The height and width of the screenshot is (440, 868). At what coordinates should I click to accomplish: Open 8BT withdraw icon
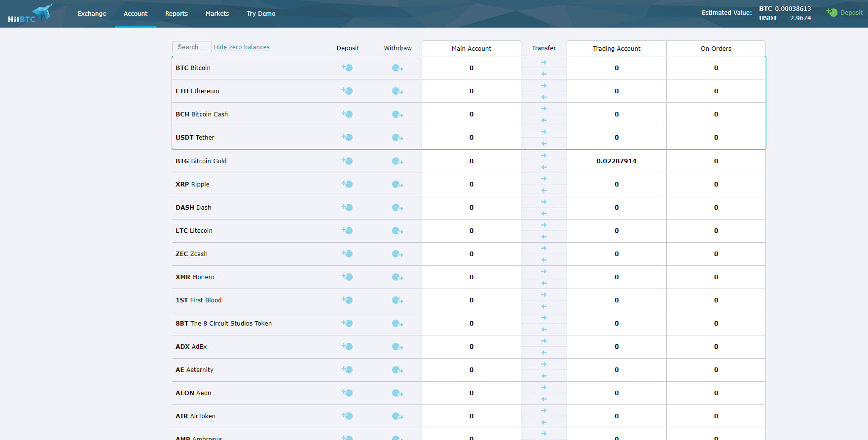coord(398,324)
